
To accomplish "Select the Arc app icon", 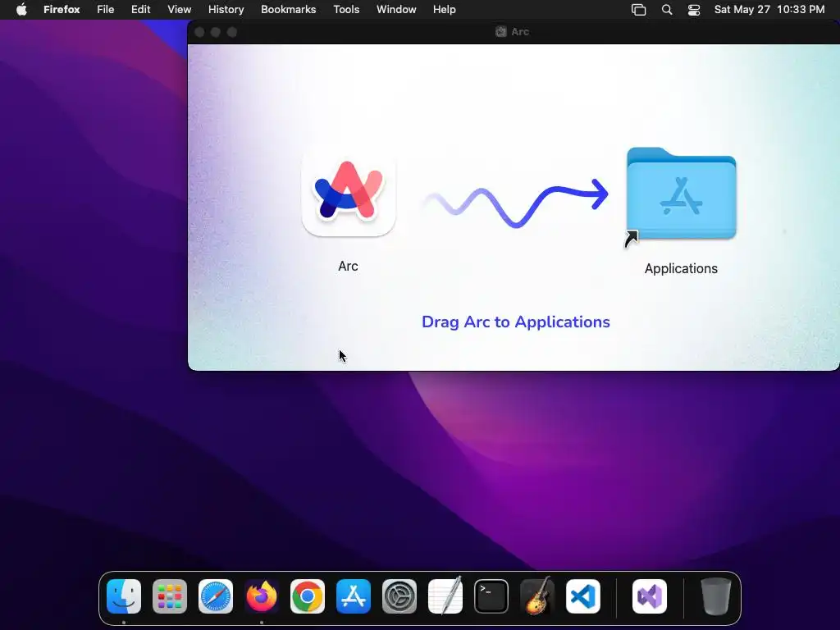I will (348, 191).
